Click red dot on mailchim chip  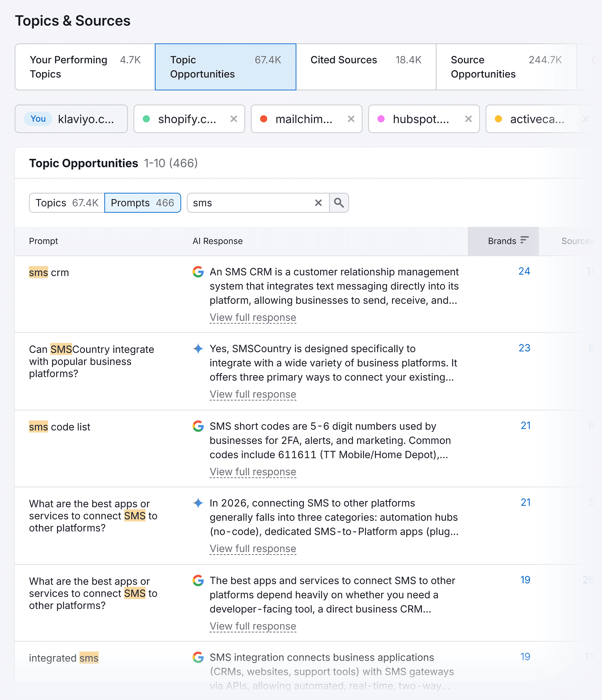point(263,119)
